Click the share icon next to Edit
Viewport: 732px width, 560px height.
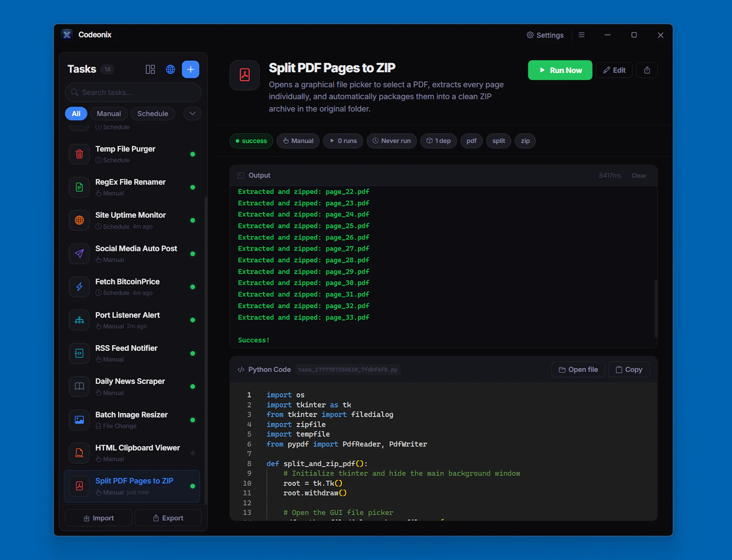coord(647,70)
